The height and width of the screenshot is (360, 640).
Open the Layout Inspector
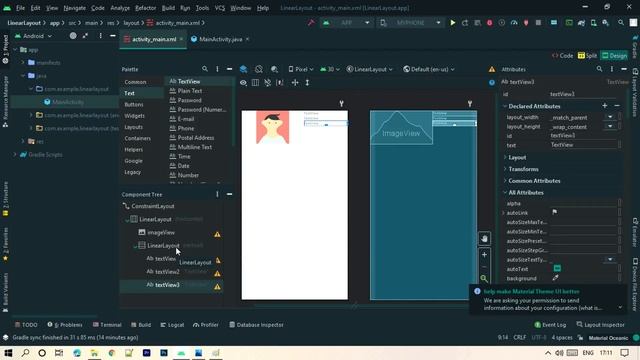click(600, 324)
